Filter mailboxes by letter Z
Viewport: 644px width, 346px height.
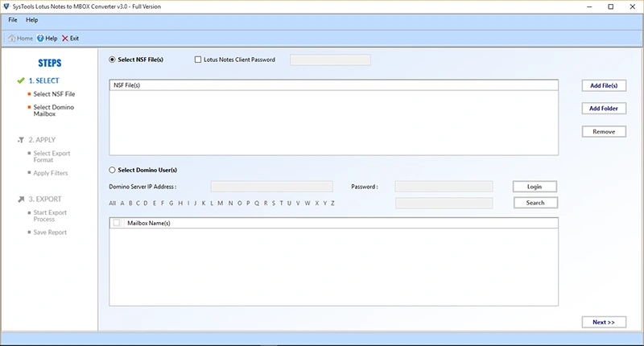coord(332,203)
